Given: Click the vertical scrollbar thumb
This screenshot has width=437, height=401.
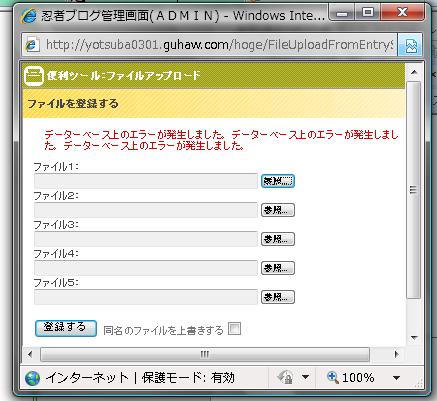Looking at the screenshot, I should pyautogui.click(x=414, y=190).
